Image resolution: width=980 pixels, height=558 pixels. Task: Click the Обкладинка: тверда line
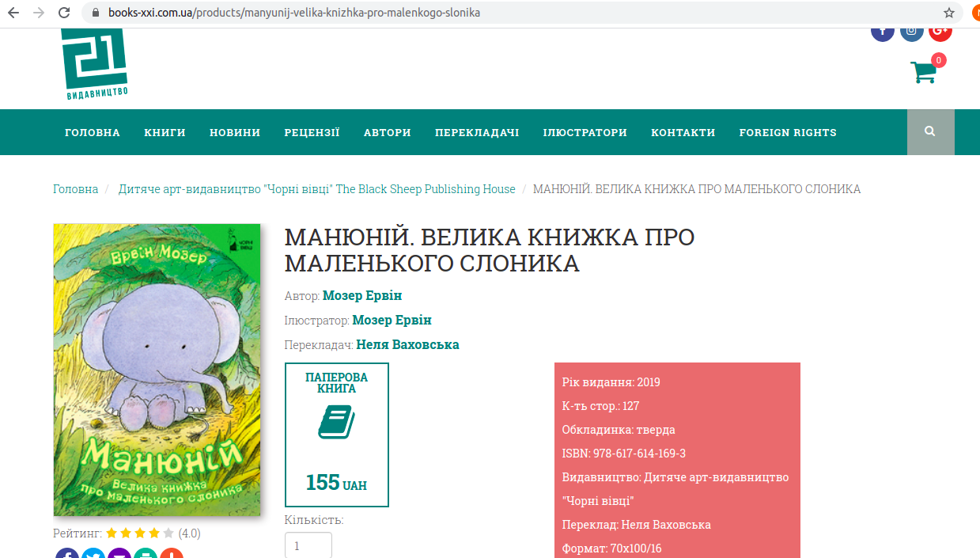[x=619, y=430]
